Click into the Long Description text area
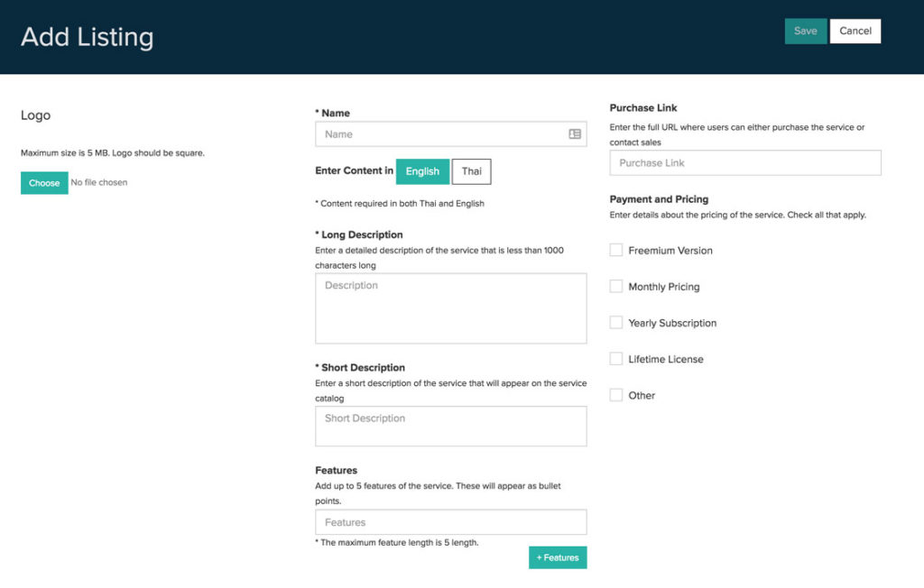Viewport: 924px width, 588px height. (x=451, y=308)
